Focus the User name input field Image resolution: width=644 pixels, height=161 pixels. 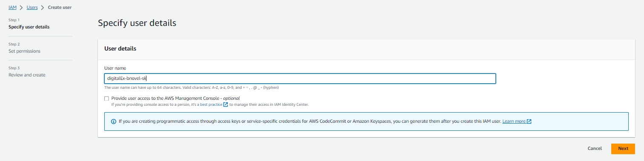[300, 79]
